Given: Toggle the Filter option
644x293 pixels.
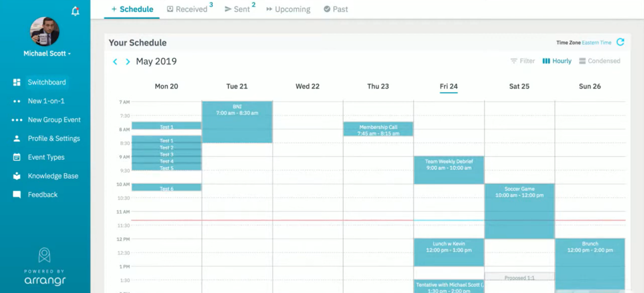Looking at the screenshot, I should (x=522, y=61).
